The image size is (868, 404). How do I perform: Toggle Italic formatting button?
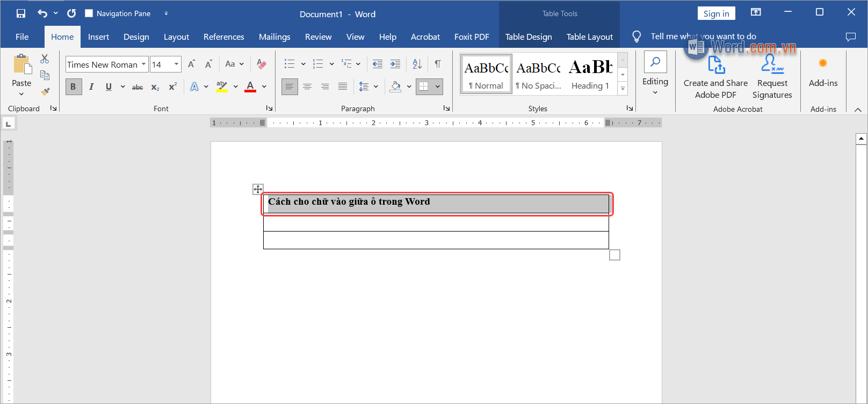[91, 86]
